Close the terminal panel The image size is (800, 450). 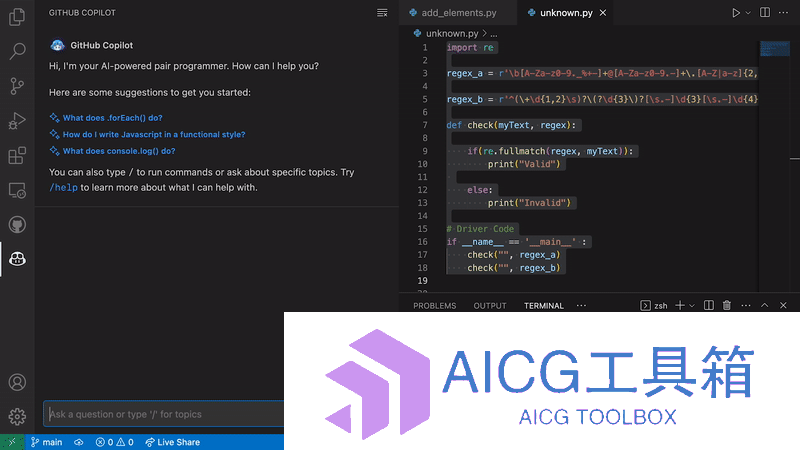(783, 306)
